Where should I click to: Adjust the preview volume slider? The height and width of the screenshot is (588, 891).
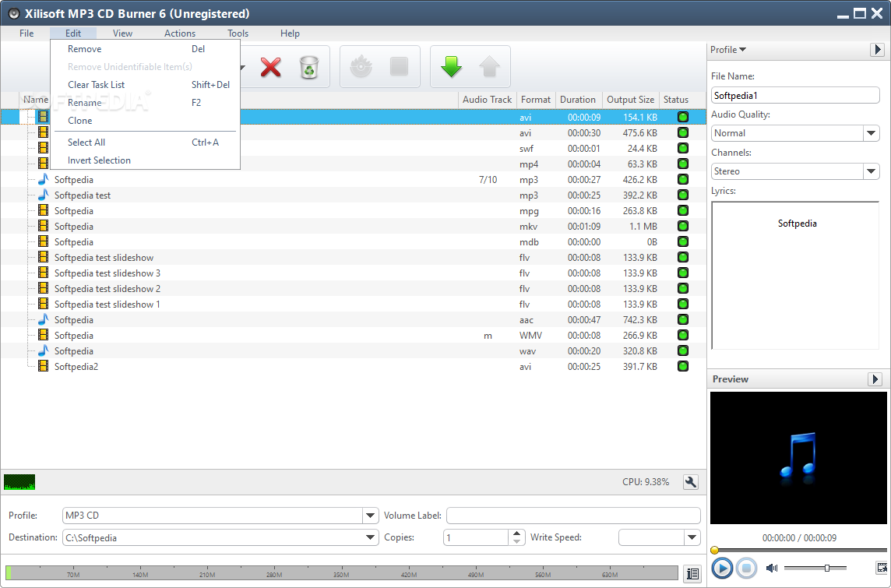coord(815,568)
